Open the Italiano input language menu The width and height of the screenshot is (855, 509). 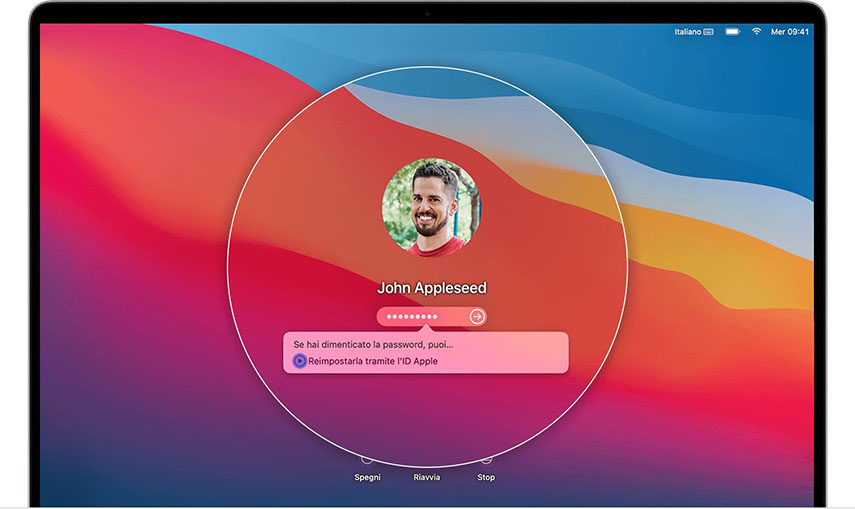pos(688,32)
